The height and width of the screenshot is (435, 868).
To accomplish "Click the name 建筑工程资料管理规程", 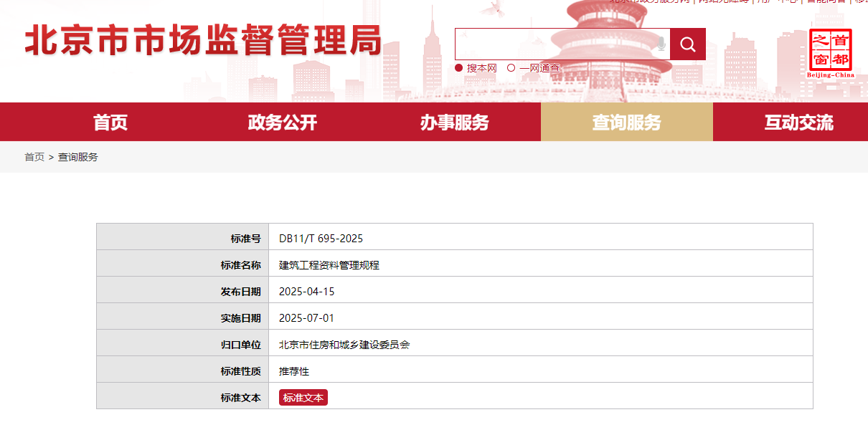I will pyautogui.click(x=329, y=265).
